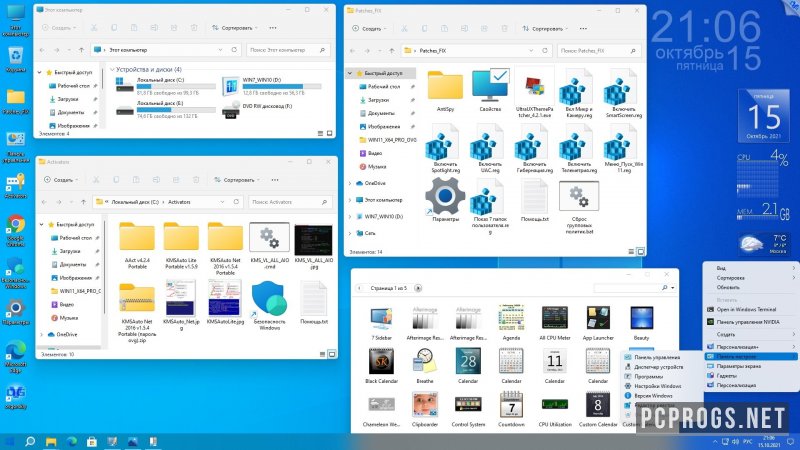Select the Beauty gadget
Screen dimensions: 800x450
(x=641, y=323)
